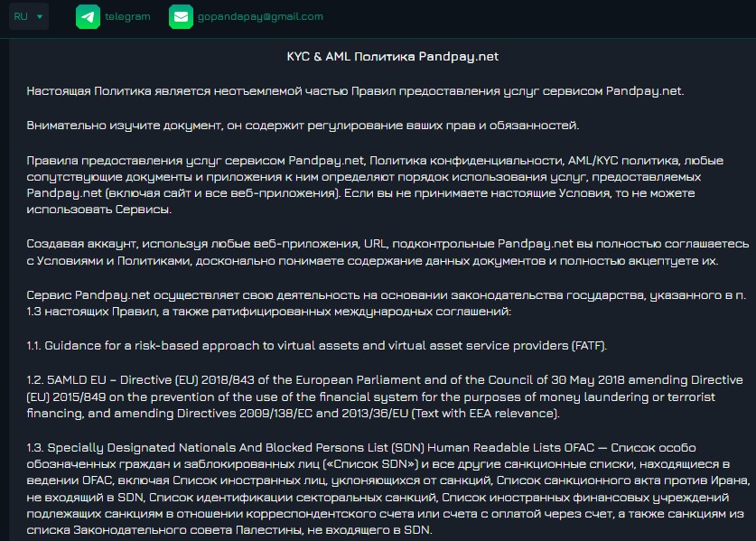This screenshot has width=756, height=541.
Task: Click the line "Настоящая Политика является неотъемлемой частью"
Action: 355,91
